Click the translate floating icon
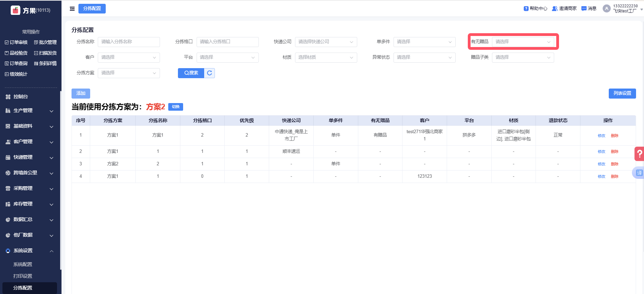644x294 pixels. coord(639,173)
